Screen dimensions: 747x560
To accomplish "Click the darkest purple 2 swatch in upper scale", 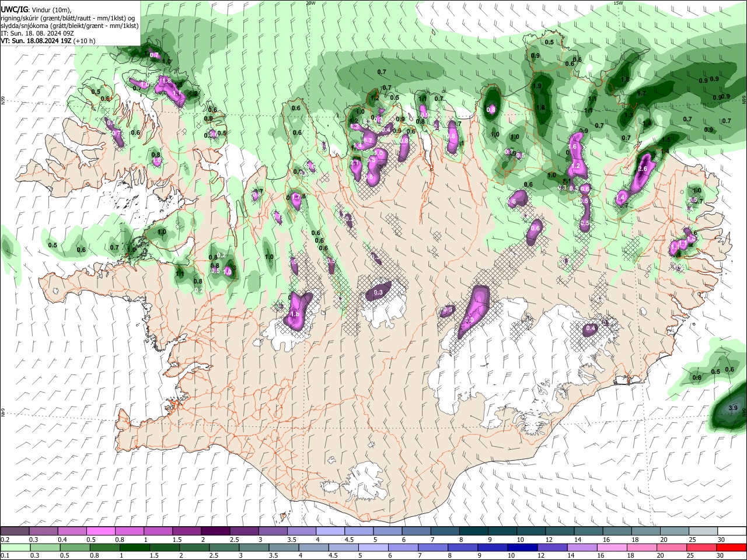I will click(215, 531).
